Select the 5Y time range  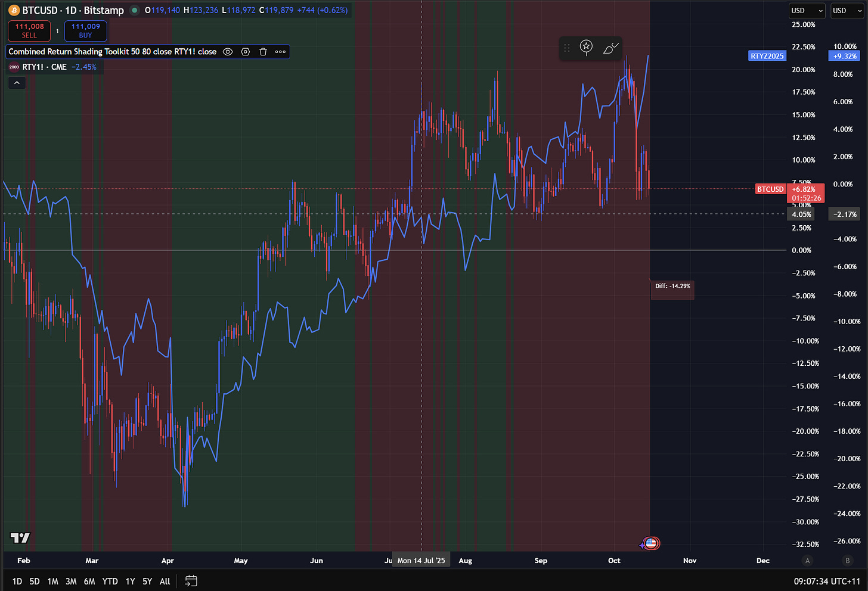147,581
